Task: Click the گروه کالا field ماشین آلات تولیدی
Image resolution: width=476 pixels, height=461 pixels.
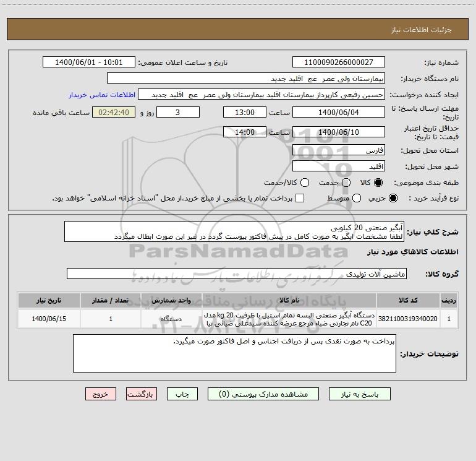Action: coord(237,274)
